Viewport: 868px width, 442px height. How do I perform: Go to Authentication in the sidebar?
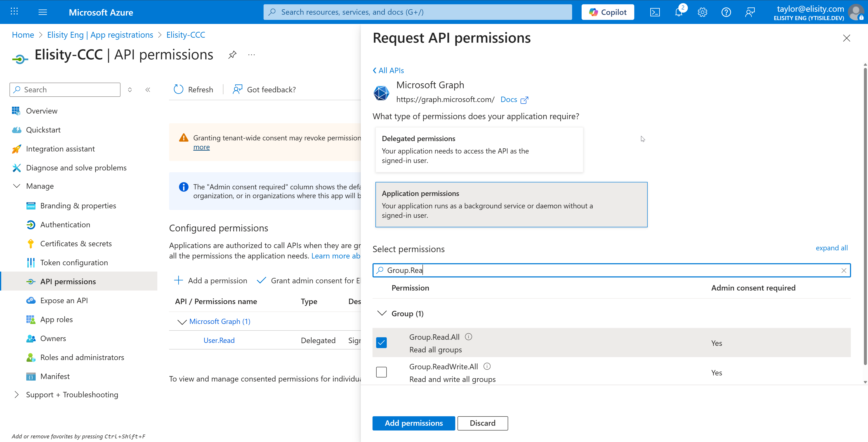coord(65,225)
